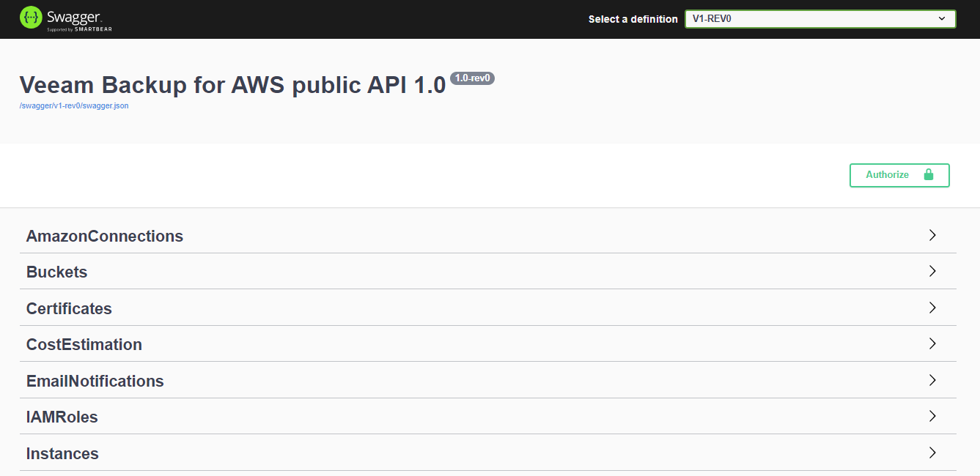Viewport: 980px width, 476px height.
Task: Click the 1.0-rev0 version badge
Action: coord(473,78)
